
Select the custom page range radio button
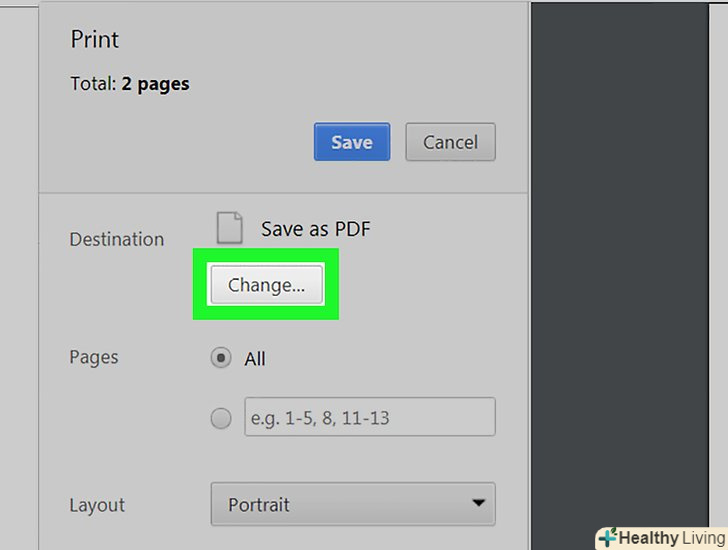click(x=221, y=419)
